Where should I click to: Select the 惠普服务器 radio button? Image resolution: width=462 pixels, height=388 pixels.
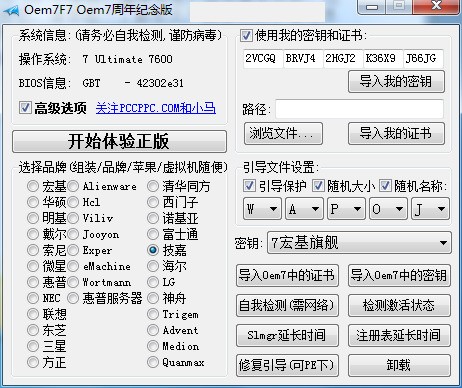point(73,298)
